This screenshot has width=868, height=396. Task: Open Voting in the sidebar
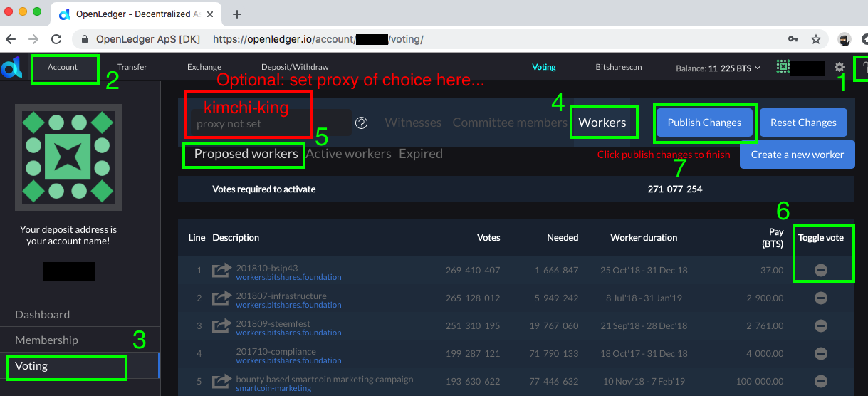31,365
